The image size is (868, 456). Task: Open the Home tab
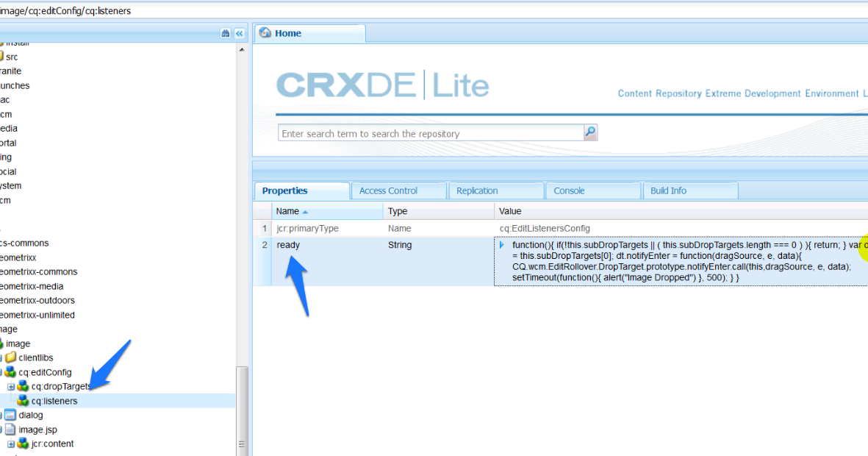click(310, 33)
